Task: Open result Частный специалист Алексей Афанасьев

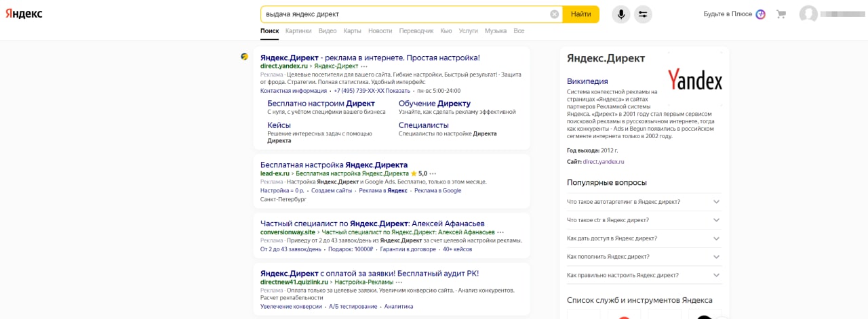Action: [372, 224]
